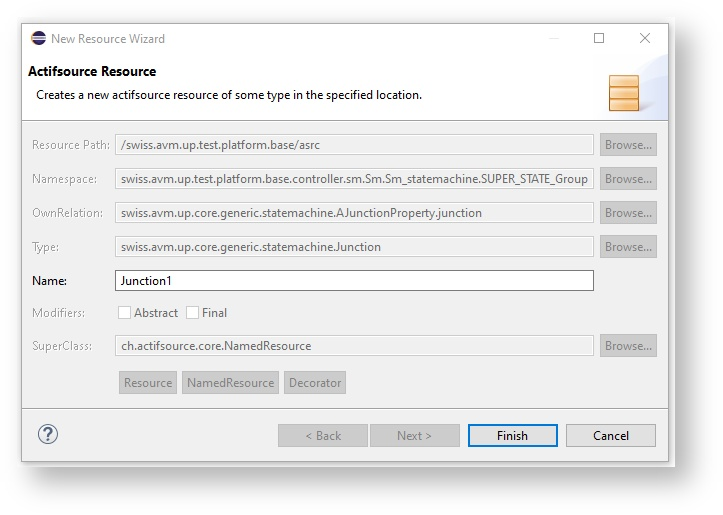This screenshot has height=515, width=723.
Task: Select the Decorator superclass preset button
Action: tap(315, 383)
